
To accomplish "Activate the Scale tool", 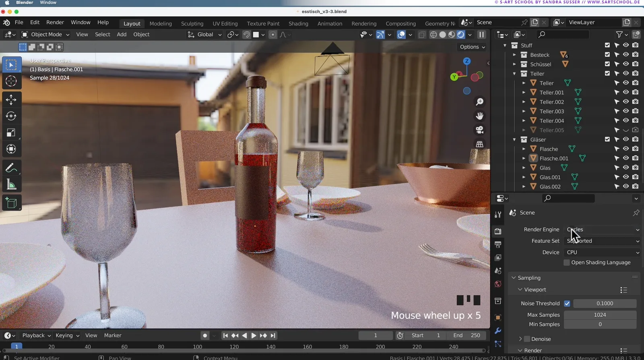I will tap(11, 132).
